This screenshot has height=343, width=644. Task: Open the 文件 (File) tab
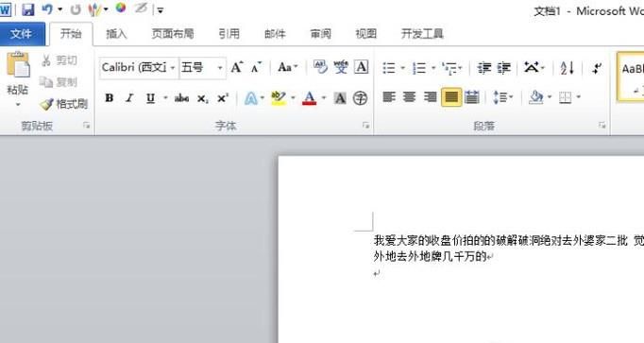point(22,34)
